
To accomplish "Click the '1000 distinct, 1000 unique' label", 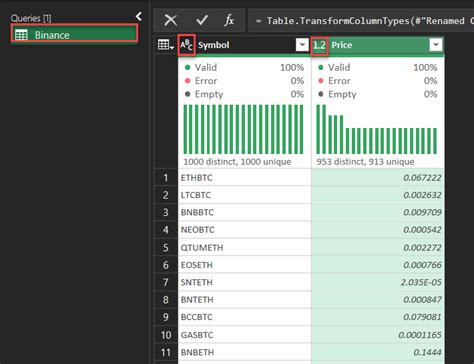I will tap(237, 162).
